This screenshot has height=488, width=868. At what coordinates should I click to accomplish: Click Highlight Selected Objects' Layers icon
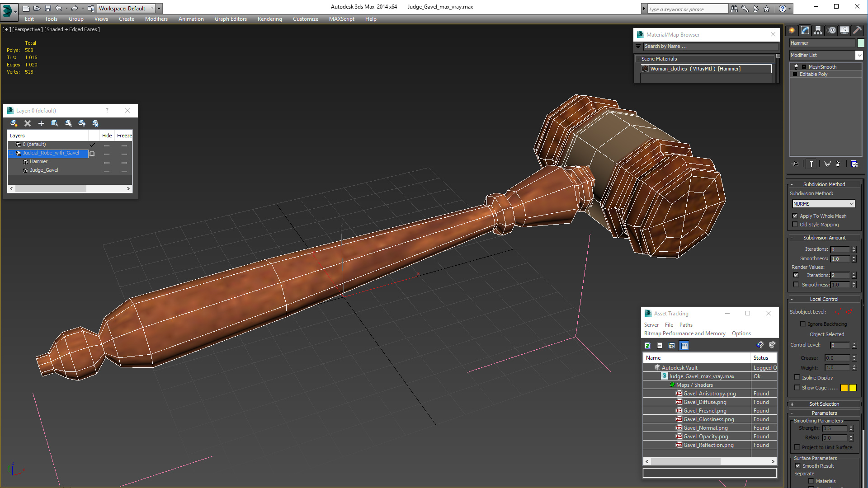[68, 123]
